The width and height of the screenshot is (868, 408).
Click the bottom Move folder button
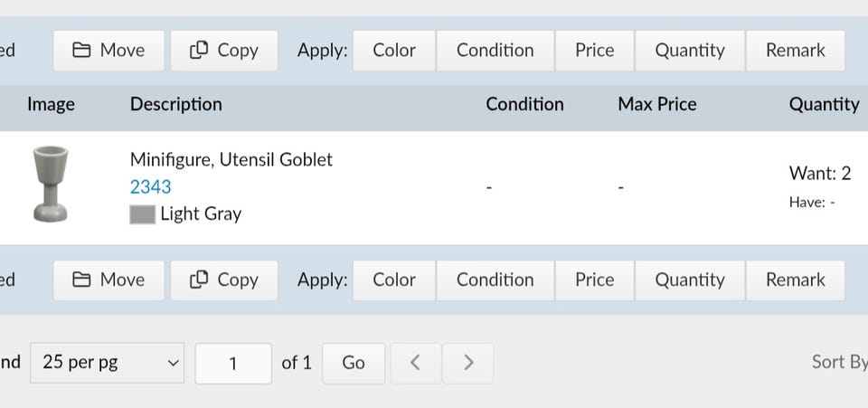[108, 280]
